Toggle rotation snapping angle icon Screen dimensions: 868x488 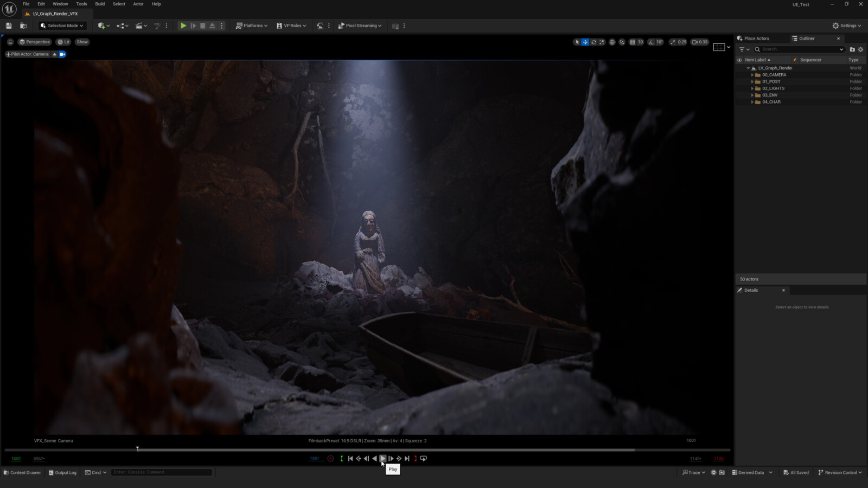(x=651, y=42)
